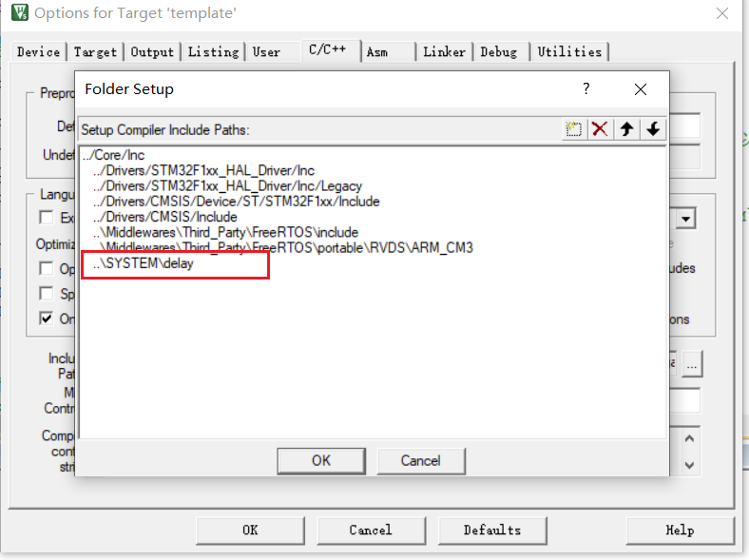Screen dimensions: 749x560
Task: Switch to the Device tab
Action: pos(39,51)
